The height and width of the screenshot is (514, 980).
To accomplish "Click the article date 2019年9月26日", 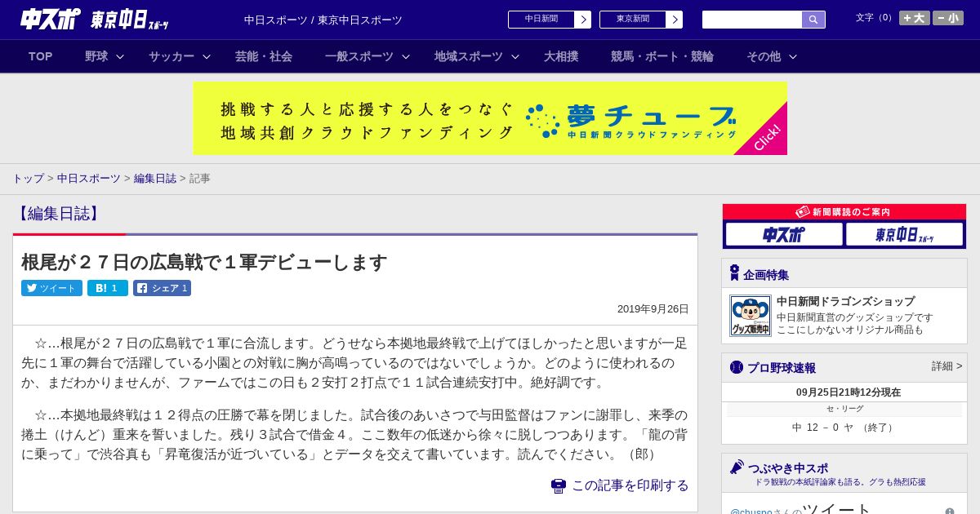I will point(653,309).
